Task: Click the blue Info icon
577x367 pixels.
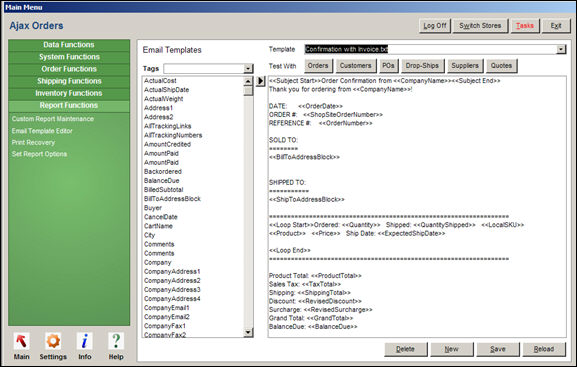Action: pyautogui.click(x=85, y=341)
